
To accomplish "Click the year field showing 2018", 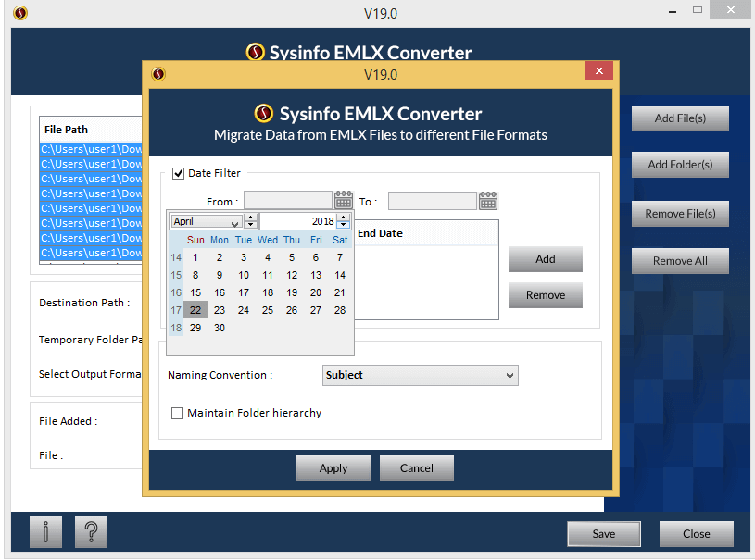I will pos(299,221).
